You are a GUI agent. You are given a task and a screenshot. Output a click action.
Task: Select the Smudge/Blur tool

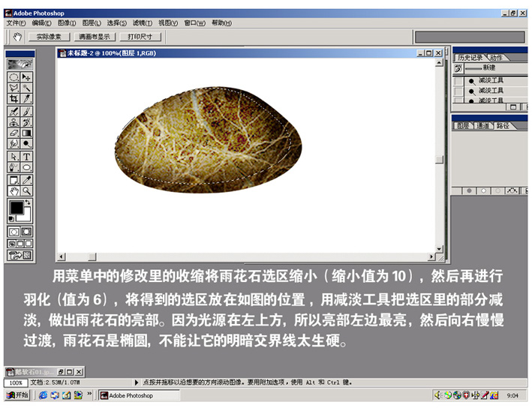(14, 144)
